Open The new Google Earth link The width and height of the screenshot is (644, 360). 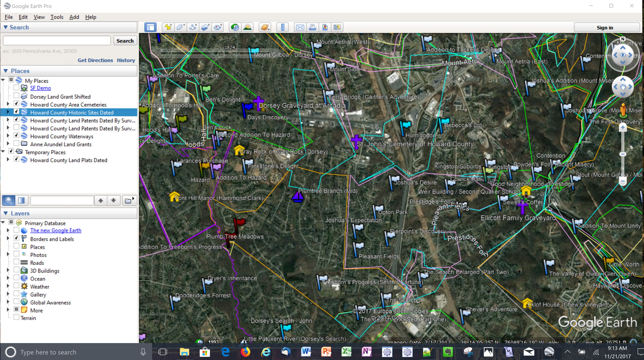[x=56, y=230]
